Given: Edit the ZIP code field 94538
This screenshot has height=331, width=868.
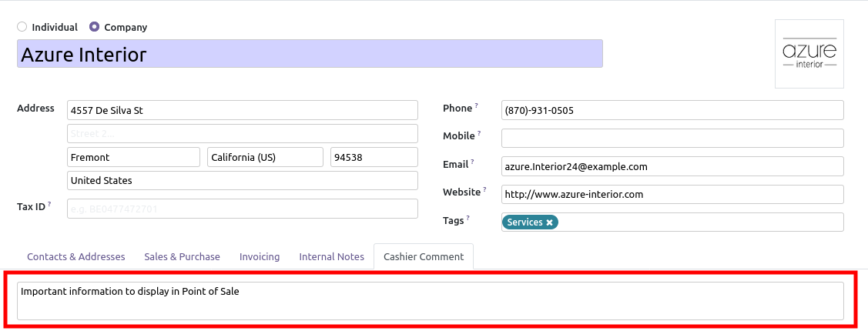Looking at the screenshot, I should click(x=374, y=157).
